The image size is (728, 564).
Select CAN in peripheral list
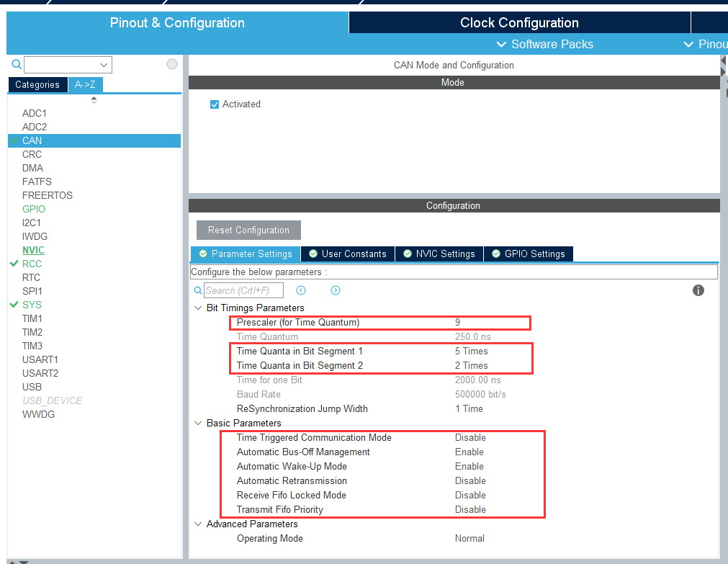point(94,140)
